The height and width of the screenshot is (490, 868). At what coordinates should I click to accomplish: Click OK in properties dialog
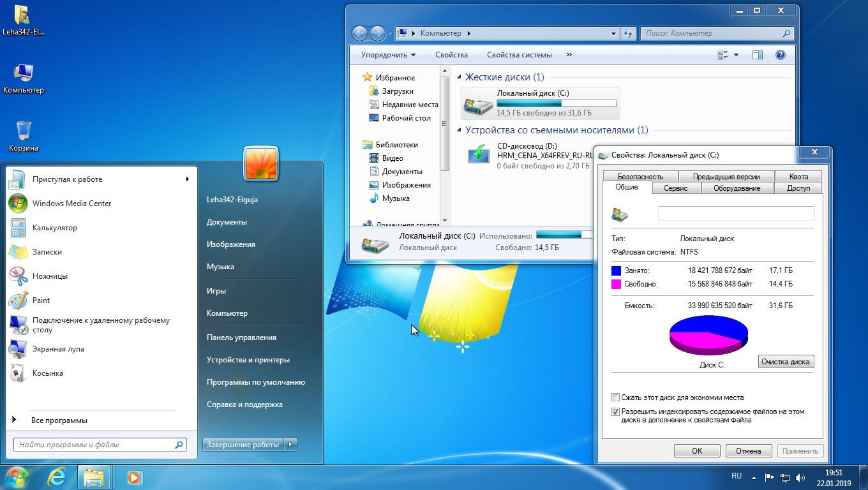pos(697,450)
